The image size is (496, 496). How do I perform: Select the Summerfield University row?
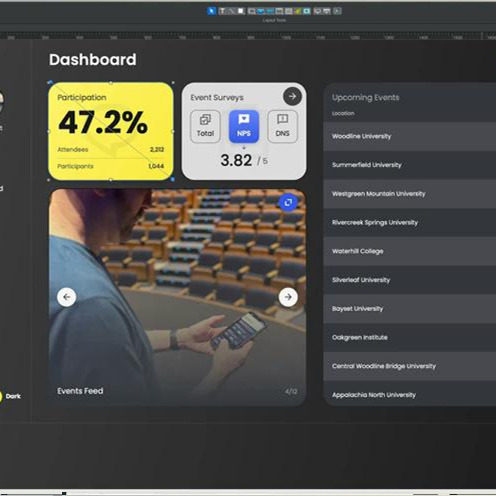point(410,165)
